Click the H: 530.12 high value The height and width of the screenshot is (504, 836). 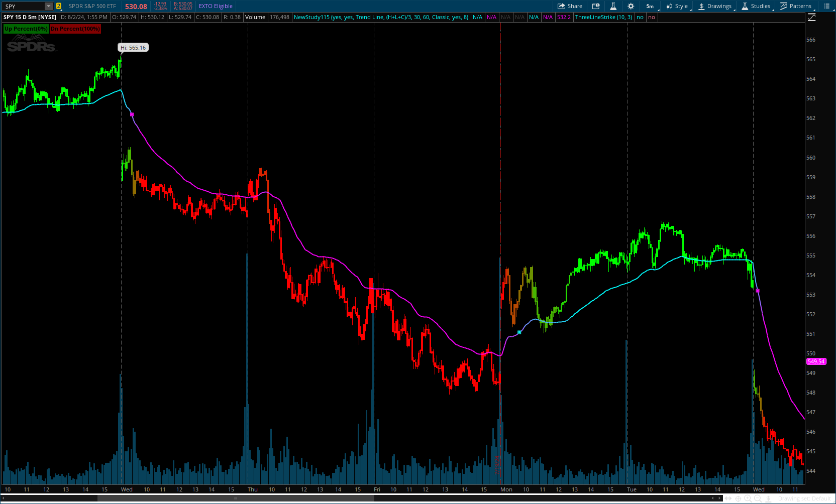coord(152,18)
